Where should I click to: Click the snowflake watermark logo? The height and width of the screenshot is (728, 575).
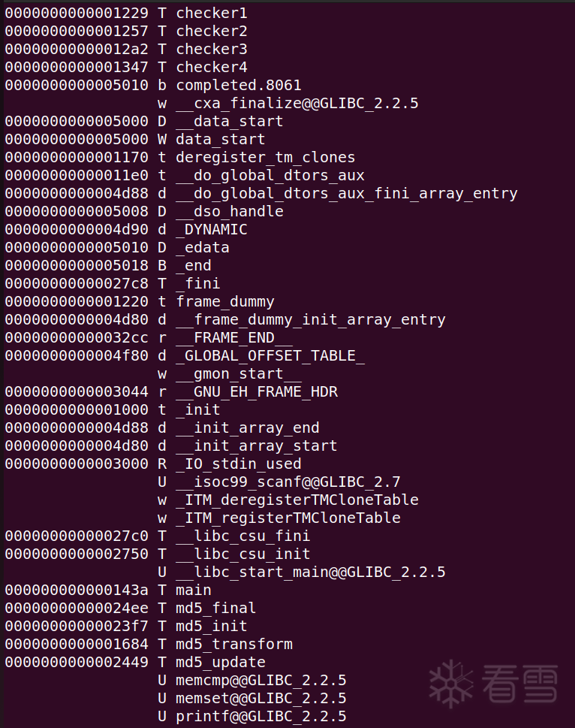(451, 683)
